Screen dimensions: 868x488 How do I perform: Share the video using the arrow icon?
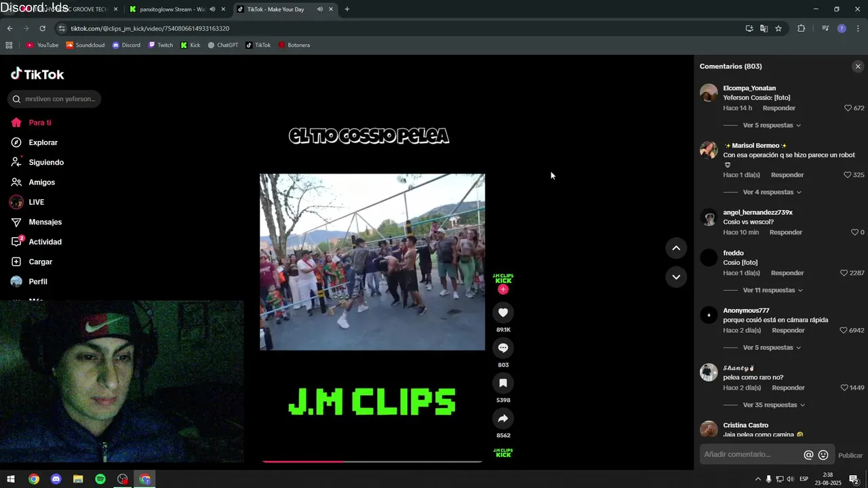click(503, 418)
